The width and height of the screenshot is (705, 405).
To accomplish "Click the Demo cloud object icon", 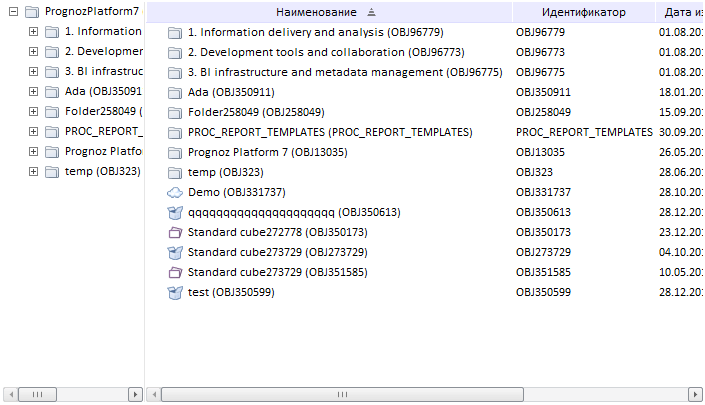I will point(175,192).
